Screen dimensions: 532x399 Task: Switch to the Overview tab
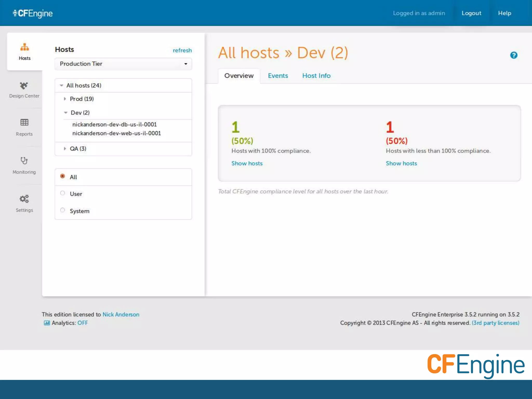(x=239, y=76)
